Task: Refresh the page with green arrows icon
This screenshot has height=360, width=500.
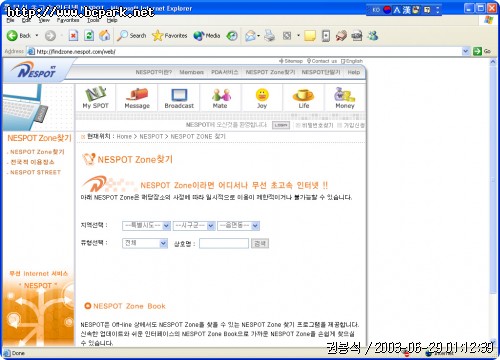Action: coord(89,35)
